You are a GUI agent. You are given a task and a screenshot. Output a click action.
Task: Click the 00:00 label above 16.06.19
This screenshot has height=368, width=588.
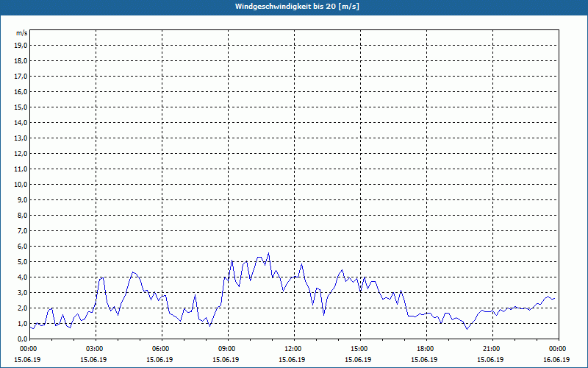pos(559,349)
